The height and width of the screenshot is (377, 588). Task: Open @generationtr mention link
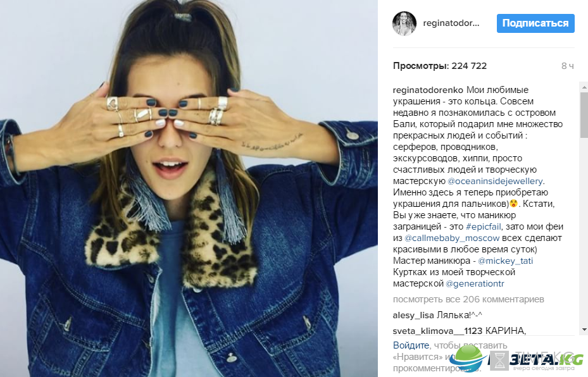[475, 283]
